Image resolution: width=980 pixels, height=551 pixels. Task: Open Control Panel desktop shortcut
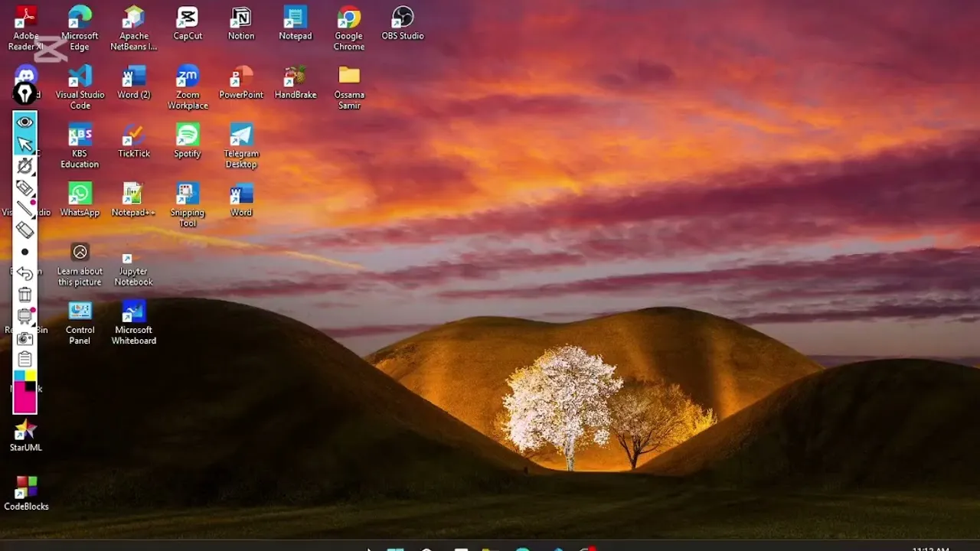click(x=80, y=323)
